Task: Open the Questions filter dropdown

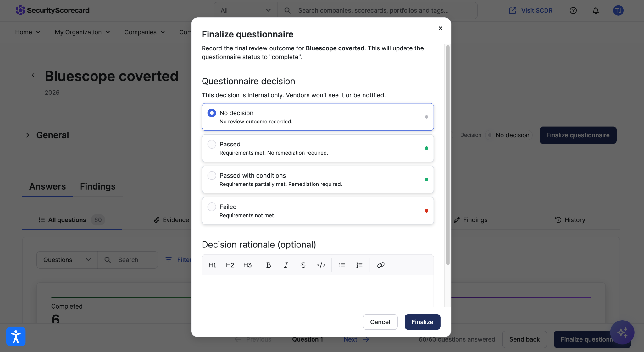Action: click(67, 260)
